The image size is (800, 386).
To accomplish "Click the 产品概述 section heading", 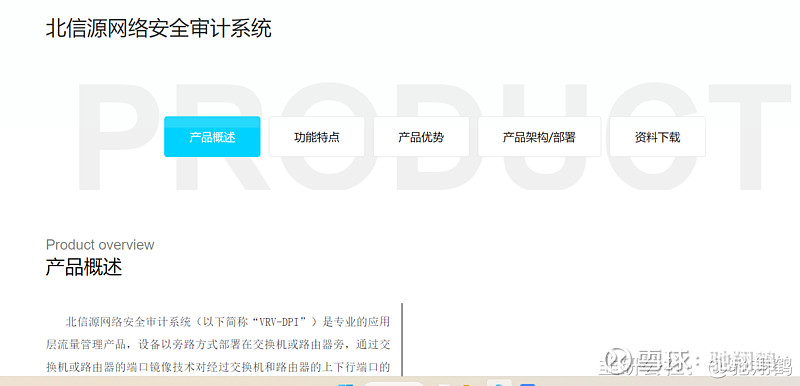I will point(84,267).
